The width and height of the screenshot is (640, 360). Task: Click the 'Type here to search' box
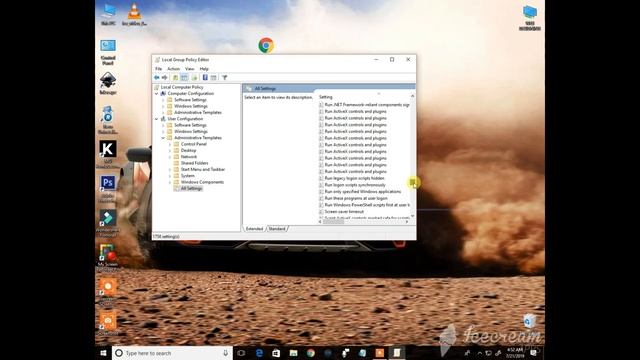pos(172,353)
